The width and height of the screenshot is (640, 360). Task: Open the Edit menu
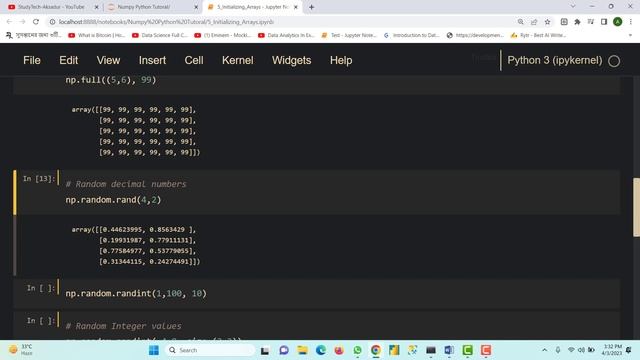point(69,60)
